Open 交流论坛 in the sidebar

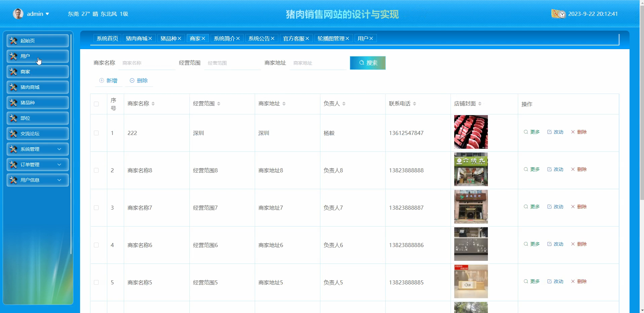click(38, 134)
